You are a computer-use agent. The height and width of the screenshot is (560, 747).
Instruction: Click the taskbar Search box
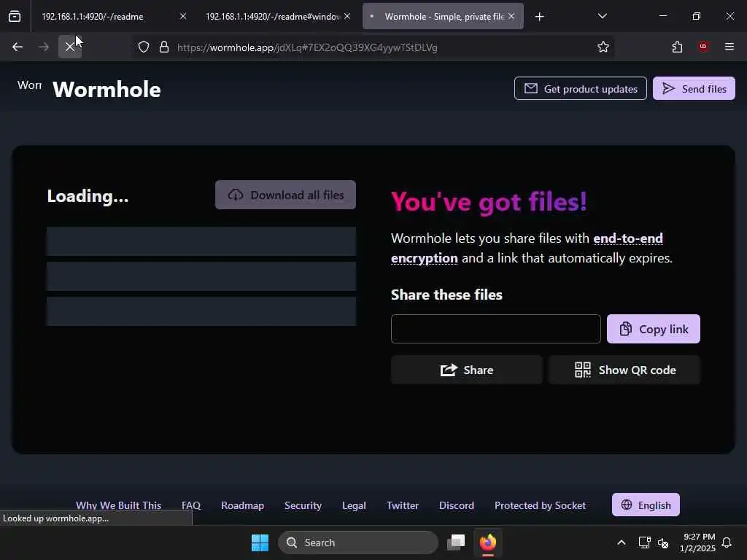(358, 542)
